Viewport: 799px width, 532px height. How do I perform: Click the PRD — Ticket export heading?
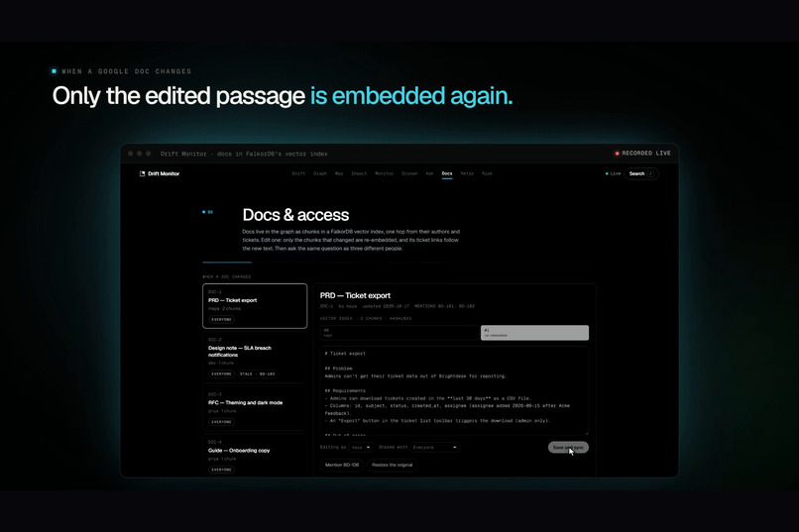[x=355, y=295]
